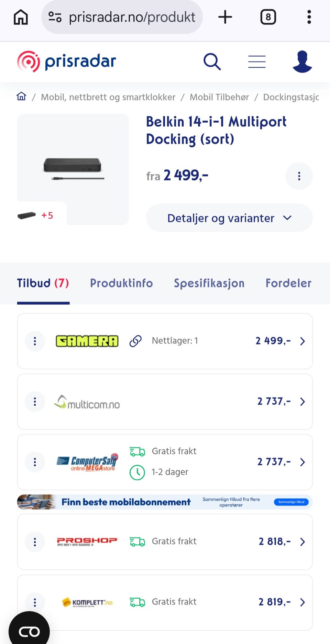Switch to the Spesifikasjon tab
The width and height of the screenshot is (330, 644).
click(x=209, y=283)
